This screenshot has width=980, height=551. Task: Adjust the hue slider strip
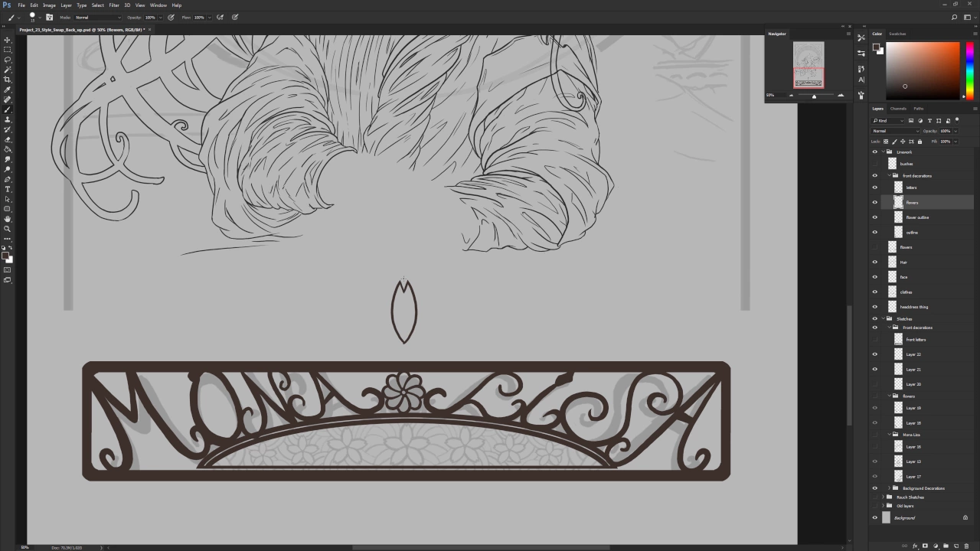(x=969, y=70)
